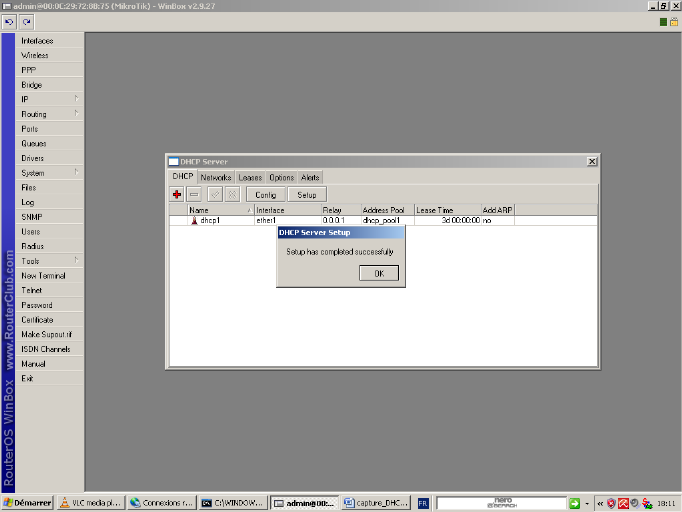This screenshot has height=512, width=682.
Task: Switch to the Options tab
Action: click(x=281, y=177)
